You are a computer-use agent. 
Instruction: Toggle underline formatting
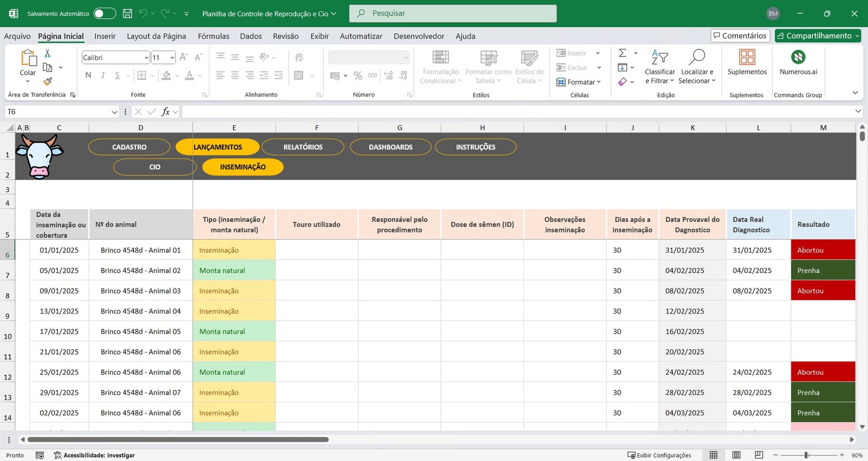point(117,75)
